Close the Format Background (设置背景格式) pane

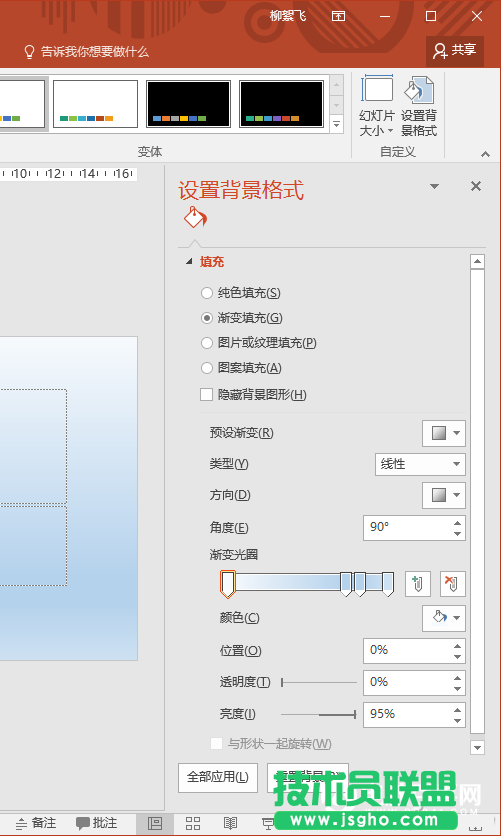pos(476,186)
